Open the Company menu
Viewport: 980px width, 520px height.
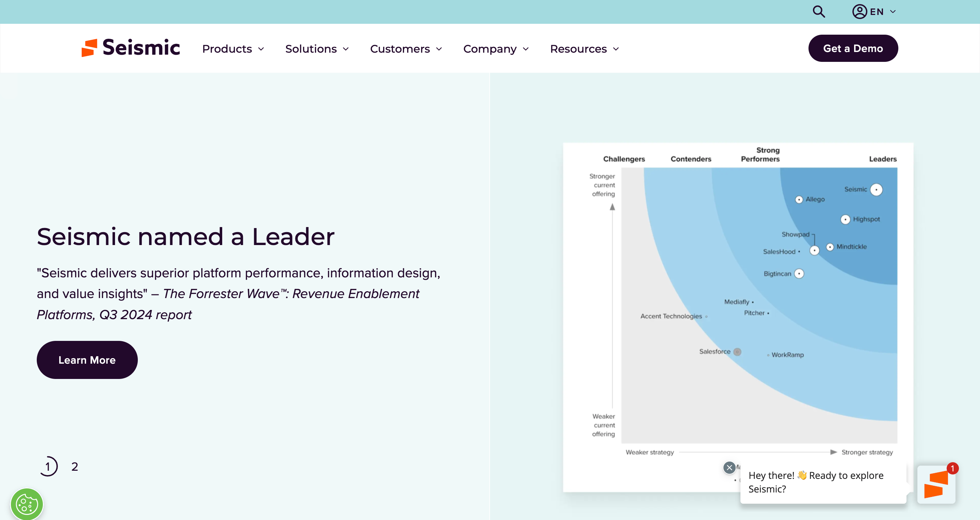coord(496,49)
